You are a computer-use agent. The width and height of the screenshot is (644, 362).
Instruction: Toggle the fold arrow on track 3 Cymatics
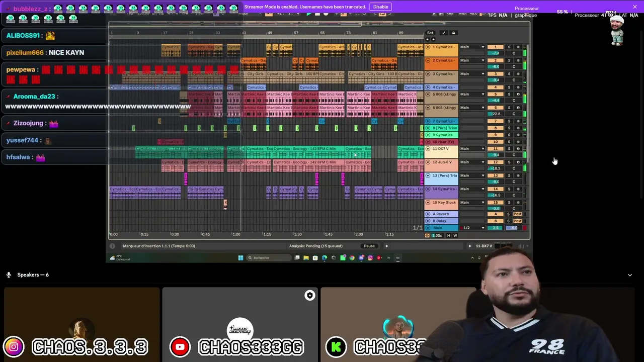[428, 74]
